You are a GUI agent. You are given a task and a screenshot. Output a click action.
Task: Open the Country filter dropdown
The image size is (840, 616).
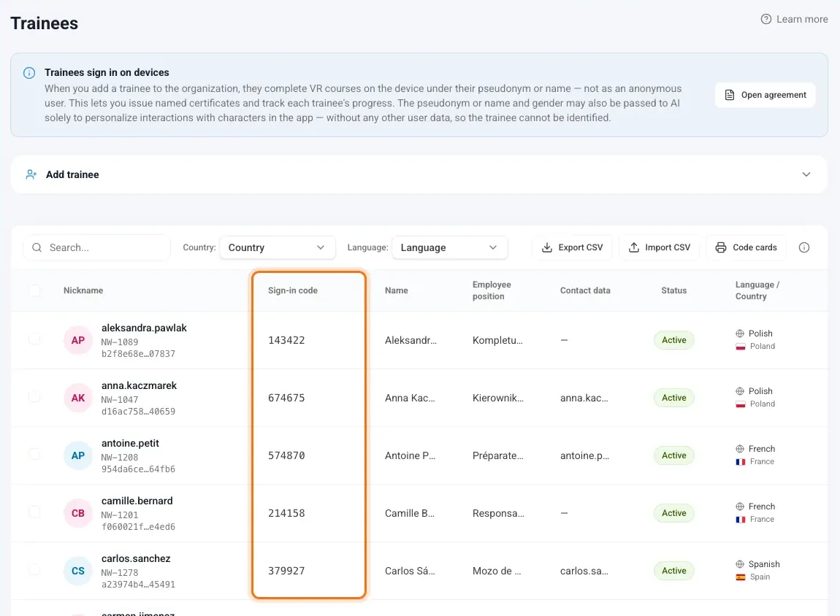pyautogui.click(x=277, y=247)
